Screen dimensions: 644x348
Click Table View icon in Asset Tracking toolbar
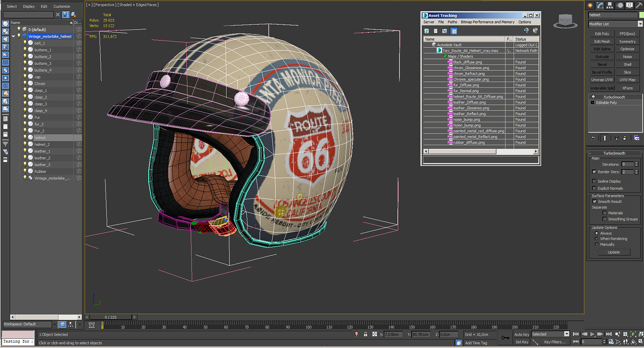[x=454, y=31]
